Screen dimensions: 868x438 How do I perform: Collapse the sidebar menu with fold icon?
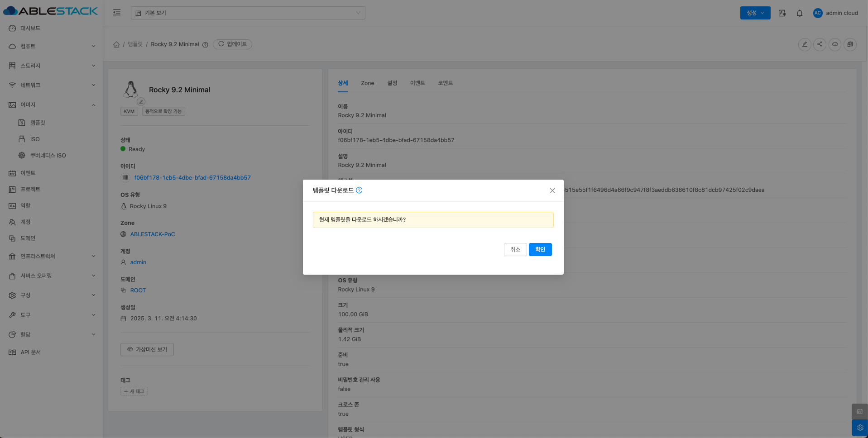point(117,13)
